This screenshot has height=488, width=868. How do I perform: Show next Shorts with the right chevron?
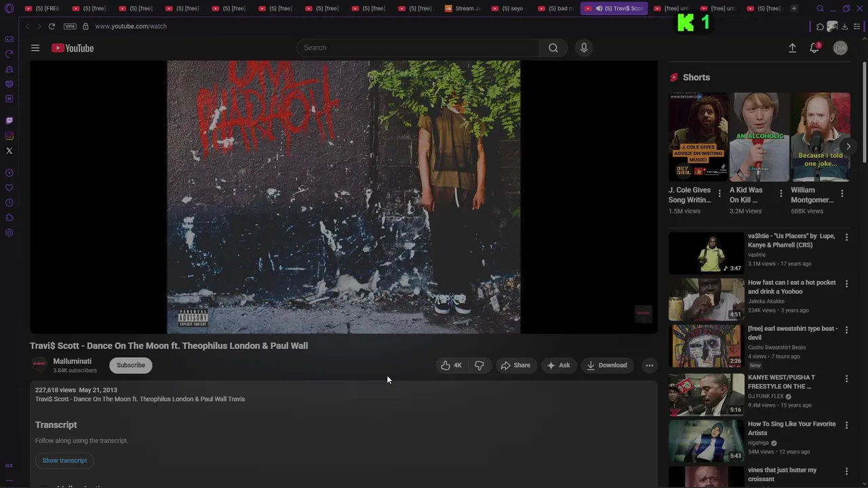(x=848, y=146)
